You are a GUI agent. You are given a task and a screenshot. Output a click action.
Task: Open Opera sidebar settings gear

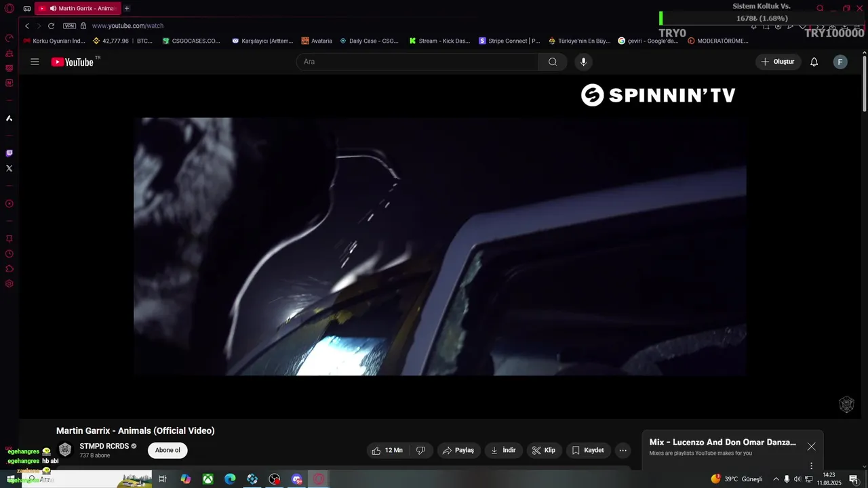9,283
